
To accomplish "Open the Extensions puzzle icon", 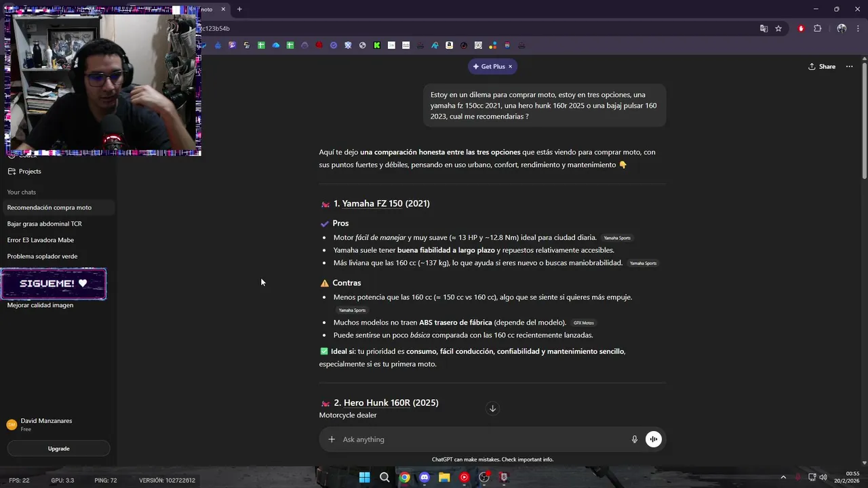I will (x=817, y=28).
